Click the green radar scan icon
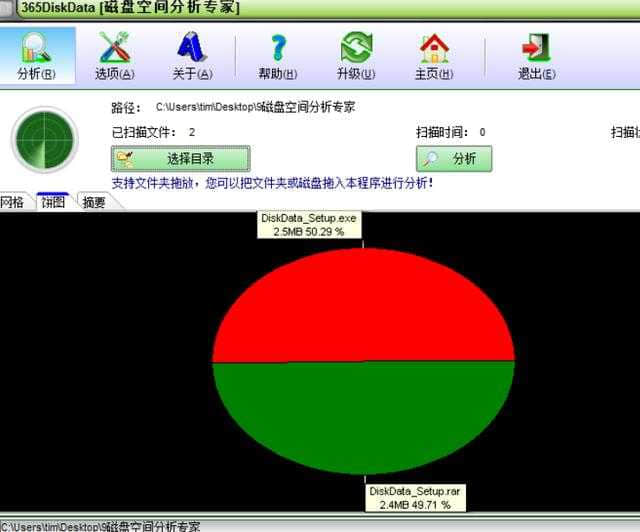Viewport: 640px width, 532px height. click(43, 138)
